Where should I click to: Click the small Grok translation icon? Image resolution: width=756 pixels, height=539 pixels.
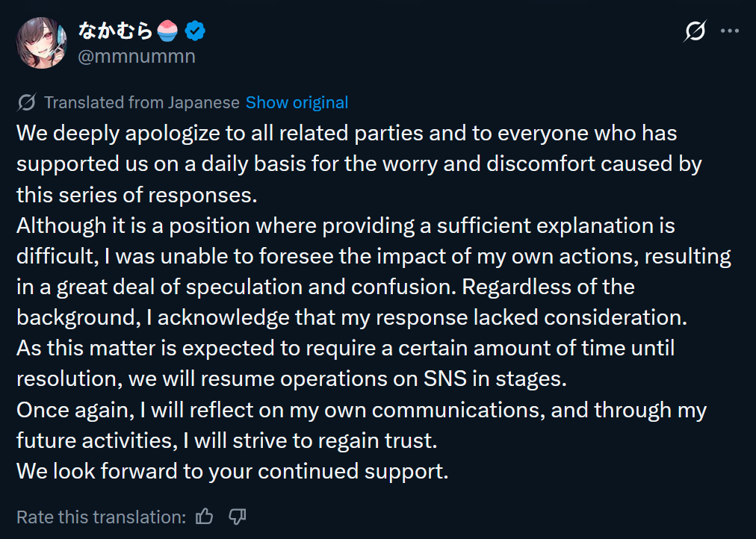26,102
